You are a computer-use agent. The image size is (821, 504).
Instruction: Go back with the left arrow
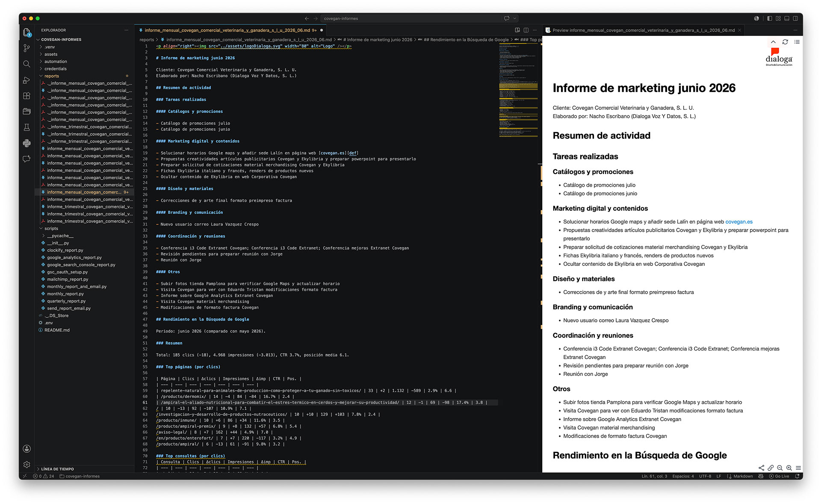click(307, 18)
